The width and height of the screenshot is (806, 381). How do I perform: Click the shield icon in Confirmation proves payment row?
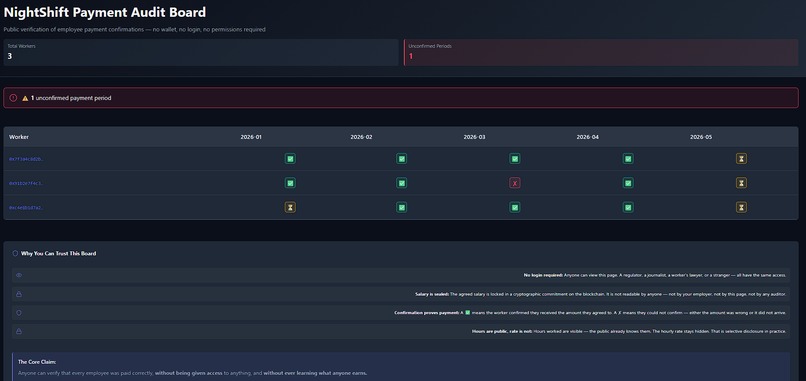[x=19, y=313]
